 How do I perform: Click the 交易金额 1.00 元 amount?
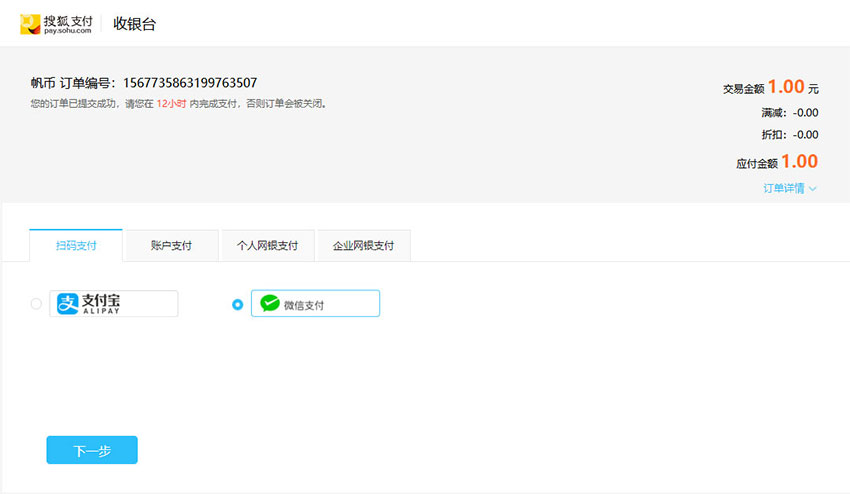click(x=771, y=87)
